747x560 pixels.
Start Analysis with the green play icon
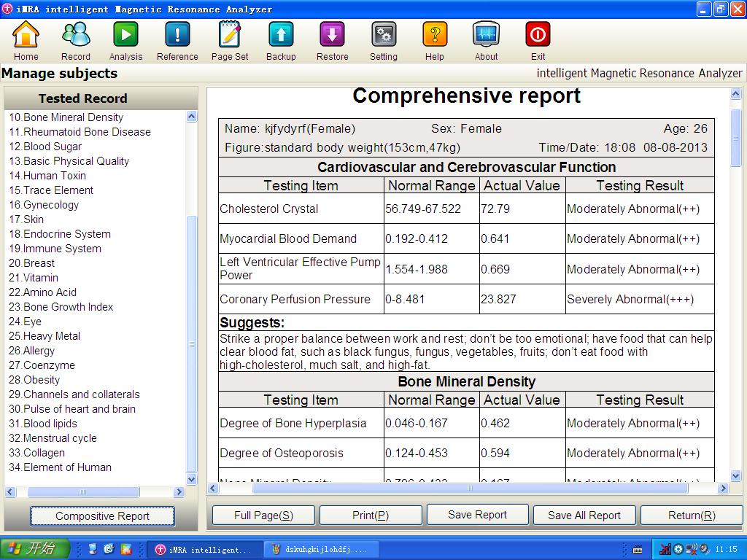125,34
